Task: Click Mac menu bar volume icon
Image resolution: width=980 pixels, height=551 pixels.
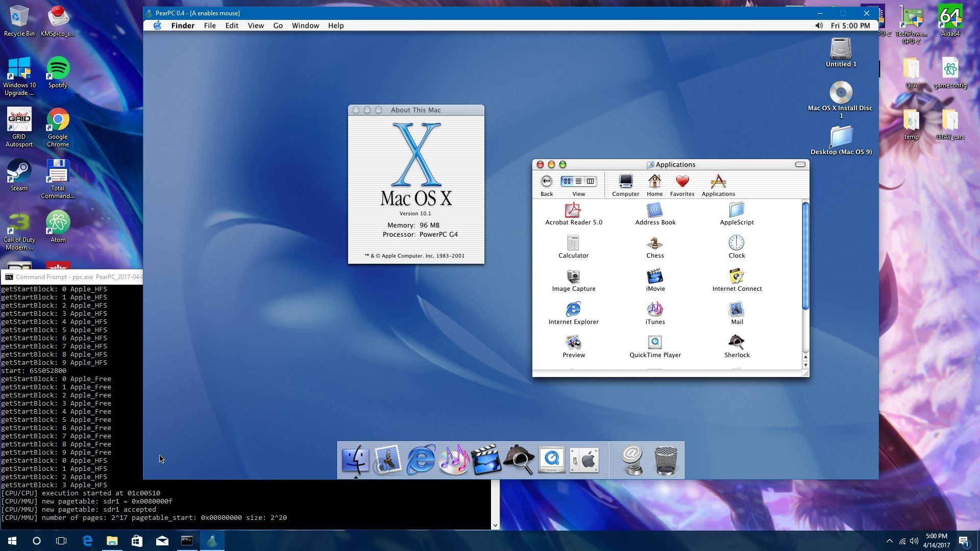Action: click(x=819, y=26)
